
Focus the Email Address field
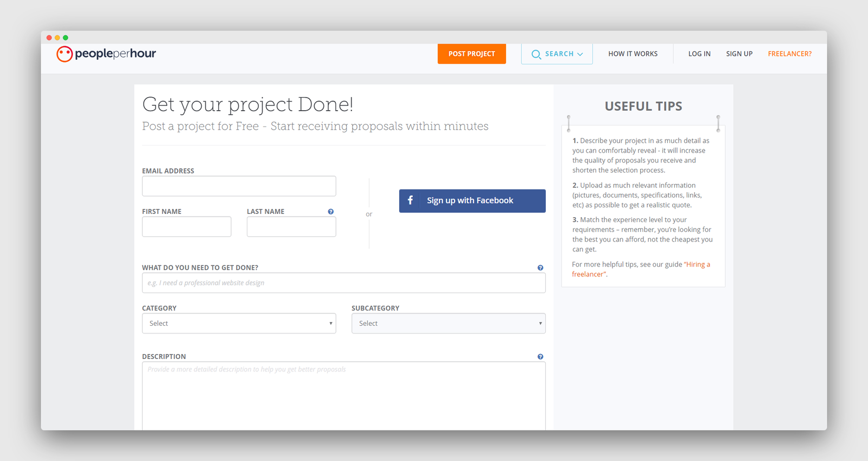pyautogui.click(x=239, y=186)
